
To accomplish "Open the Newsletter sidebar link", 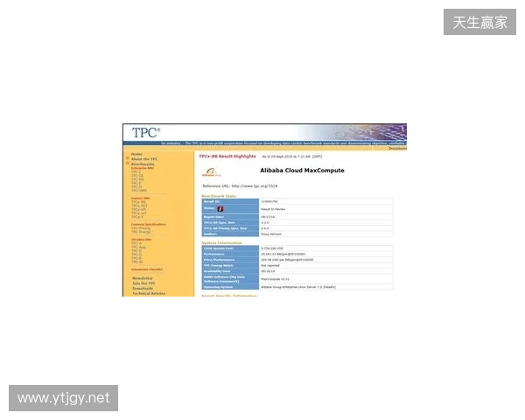I will click(143, 278).
